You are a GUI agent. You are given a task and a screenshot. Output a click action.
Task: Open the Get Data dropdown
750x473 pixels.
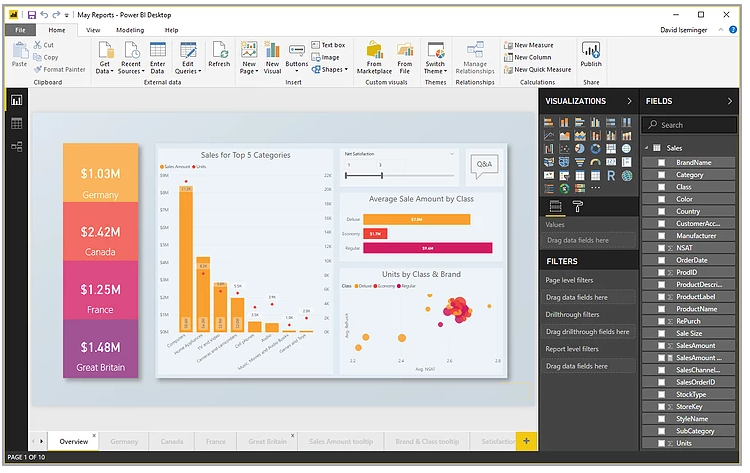pyautogui.click(x=105, y=57)
